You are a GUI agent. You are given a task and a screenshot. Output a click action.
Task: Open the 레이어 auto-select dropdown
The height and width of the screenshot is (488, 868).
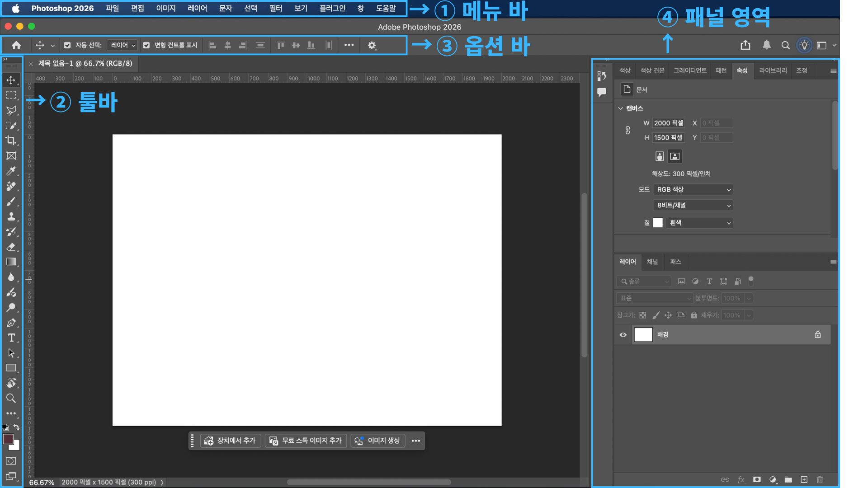122,45
